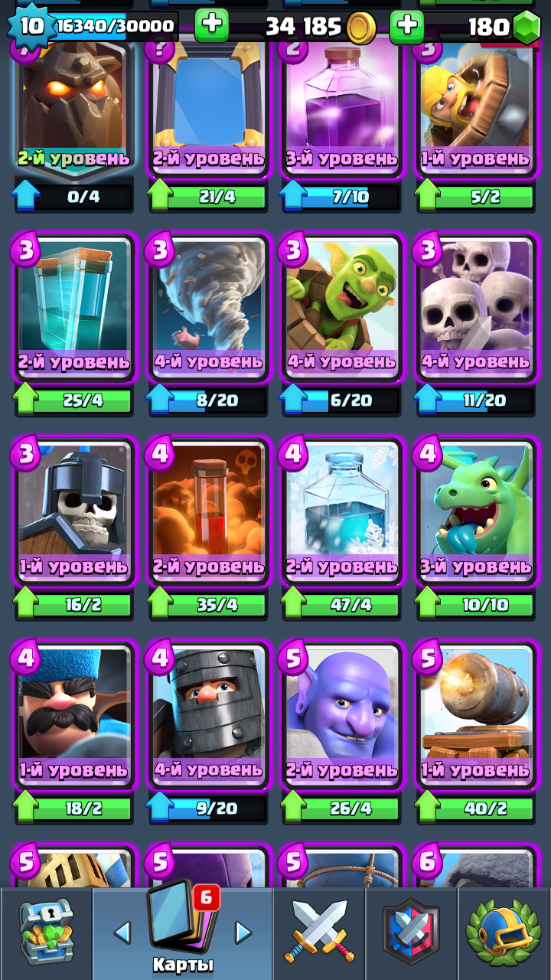Tap the green gem icon
The height and width of the screenshot is (980, 551).
pos(527,28)
